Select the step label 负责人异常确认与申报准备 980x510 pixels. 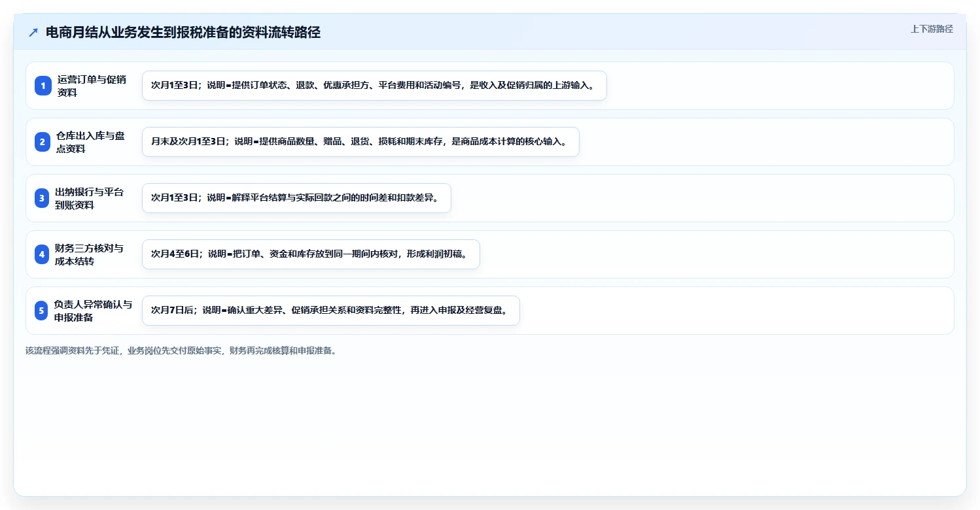pos(94,311)
